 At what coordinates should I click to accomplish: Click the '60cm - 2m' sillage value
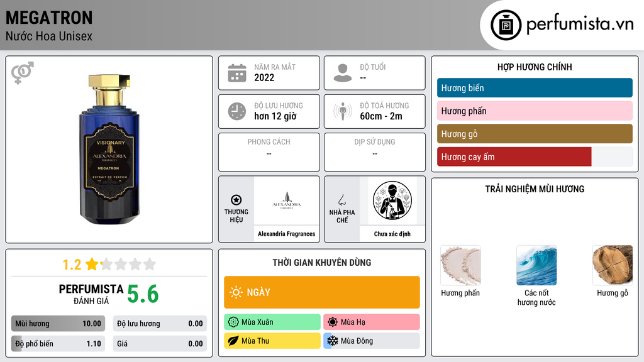(x=381, y=116)
